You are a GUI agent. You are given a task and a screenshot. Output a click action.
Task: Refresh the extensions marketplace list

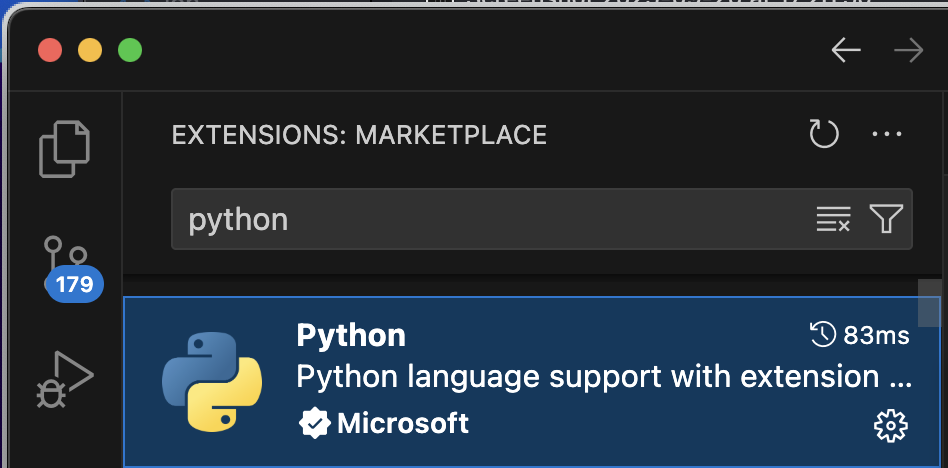pos(823,134)
